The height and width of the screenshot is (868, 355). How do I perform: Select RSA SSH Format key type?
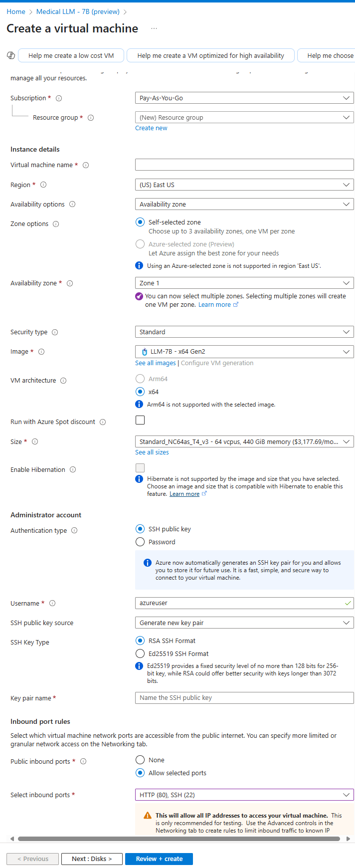point(140,641)
